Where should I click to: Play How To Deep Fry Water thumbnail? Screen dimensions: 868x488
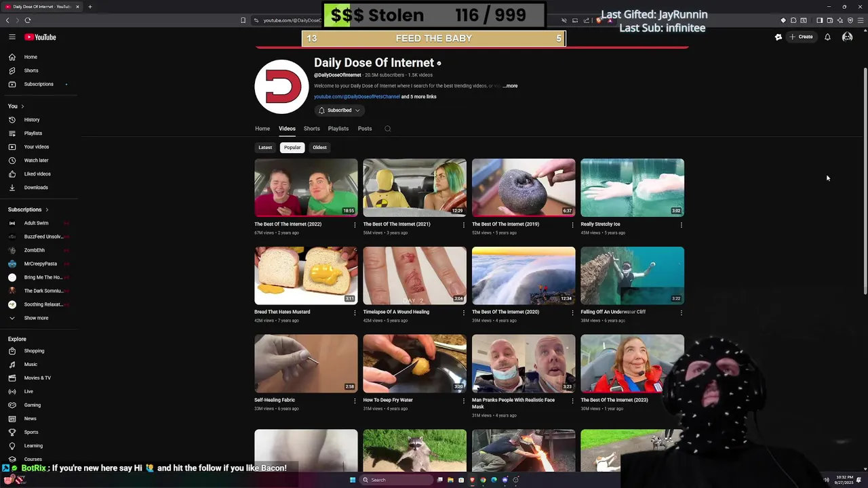click(414, 364)
